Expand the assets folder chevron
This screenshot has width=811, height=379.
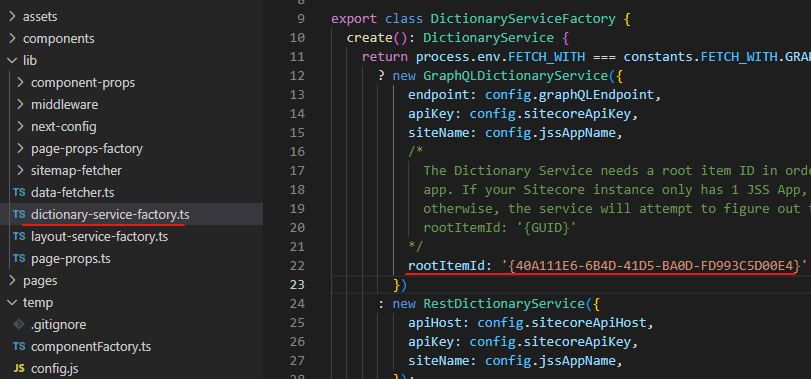(x=12, y=17)
